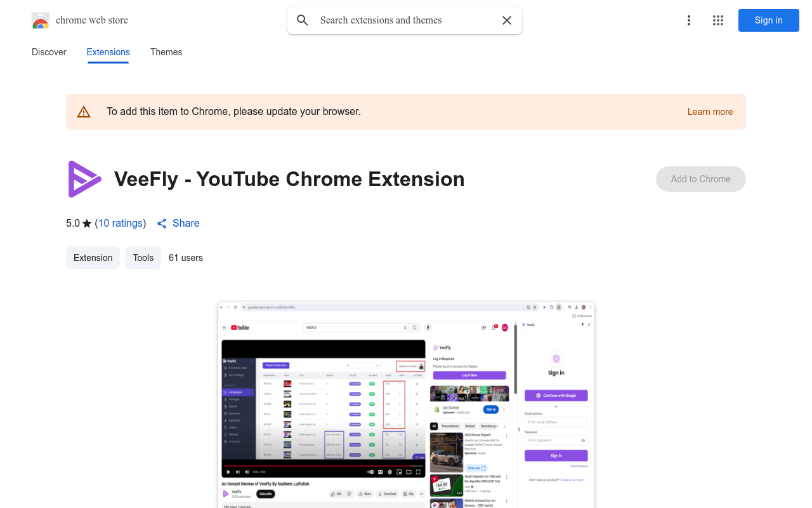Open the Google apps grid

pos(718,20)
